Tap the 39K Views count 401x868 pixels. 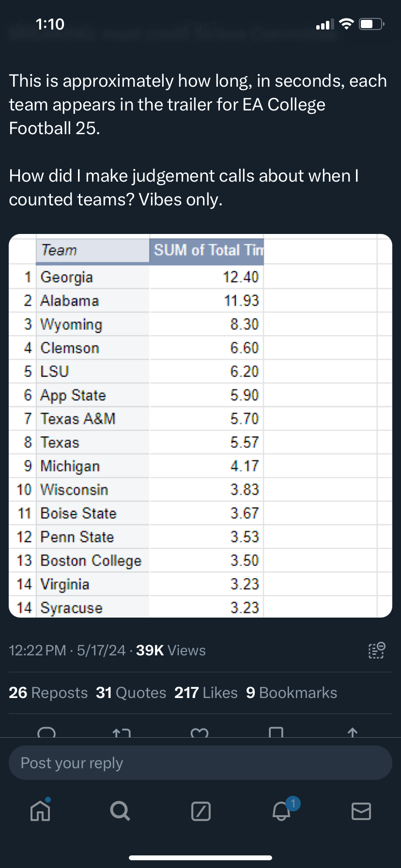(170, 650)
